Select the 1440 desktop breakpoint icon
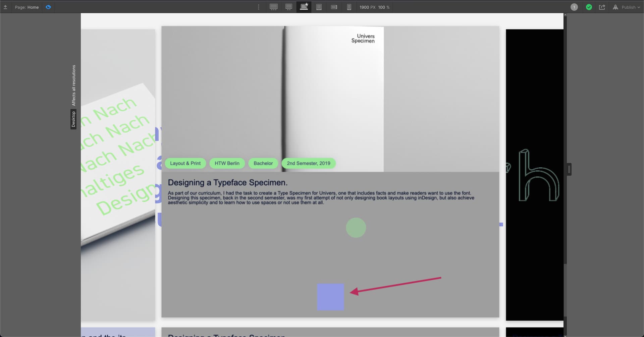The image size is (644, 337). [x=288, y=7]
